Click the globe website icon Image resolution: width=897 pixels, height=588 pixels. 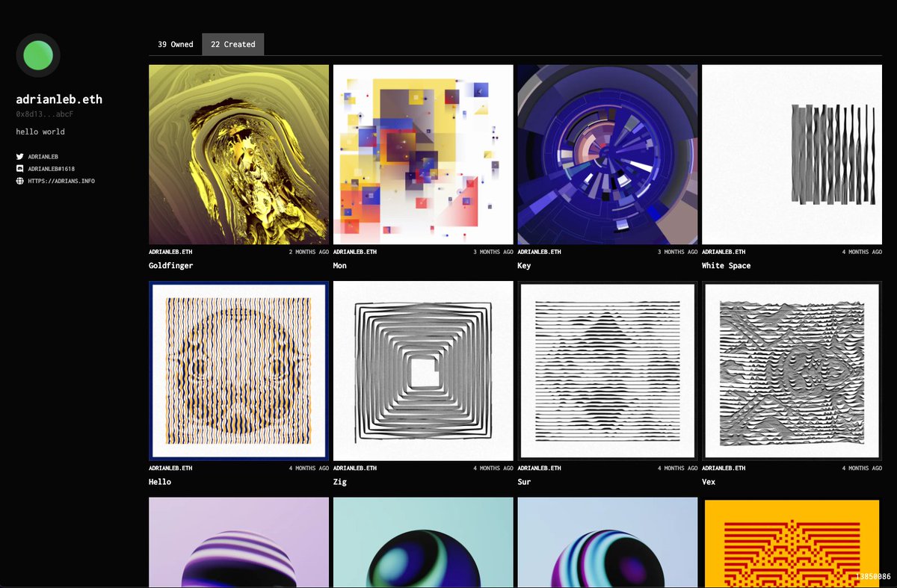(19, 181)
